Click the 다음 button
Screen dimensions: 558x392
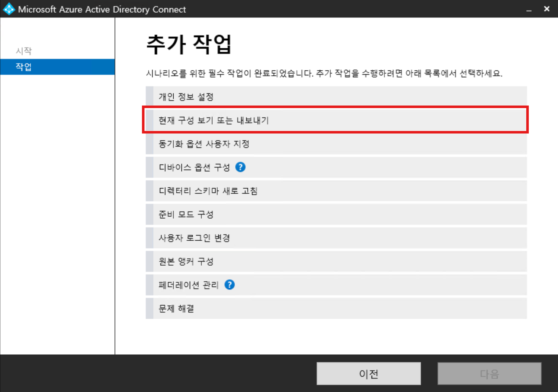[x=489, y=373]
